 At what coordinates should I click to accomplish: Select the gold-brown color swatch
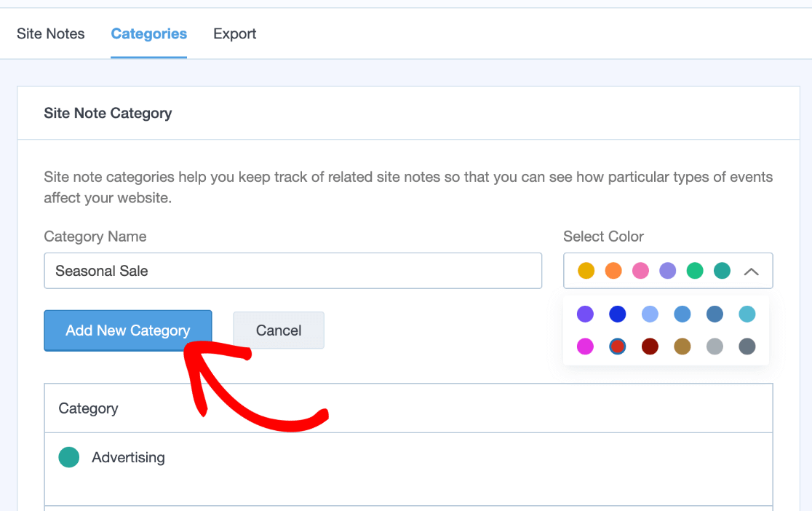click(682, 346)
